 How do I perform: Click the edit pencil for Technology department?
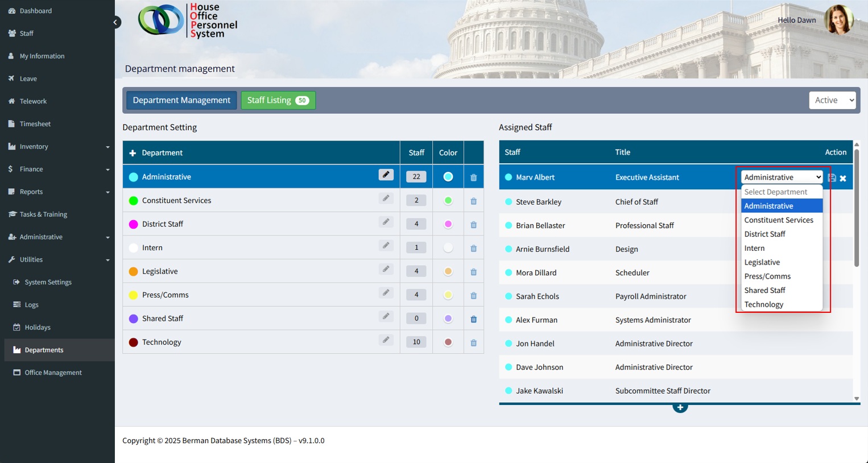click(x=386, y=340)
